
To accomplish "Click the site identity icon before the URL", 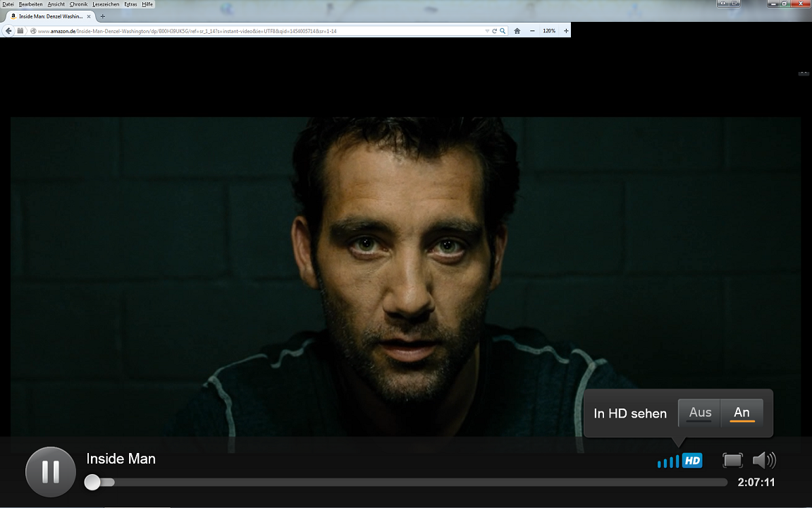I will point(33,31).
